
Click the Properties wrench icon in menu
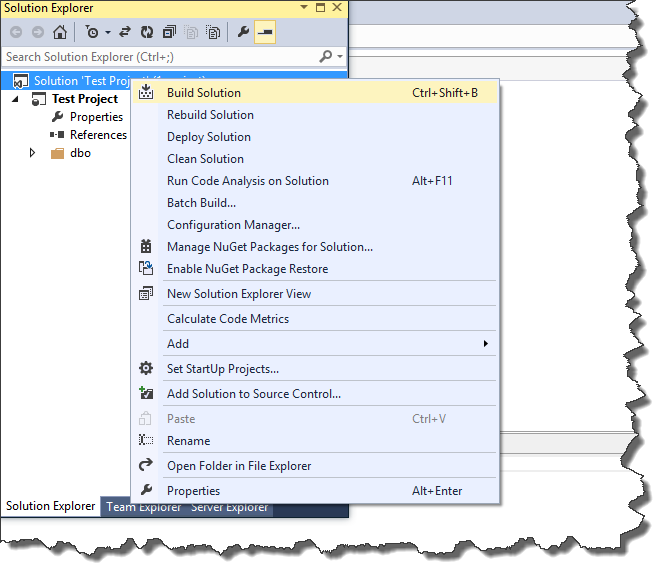(x=146, y=490)
